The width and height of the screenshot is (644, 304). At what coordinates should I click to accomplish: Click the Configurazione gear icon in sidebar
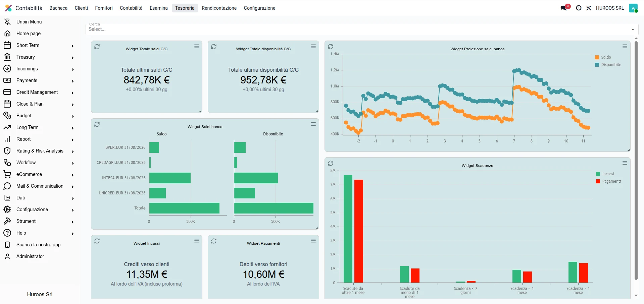7,209
